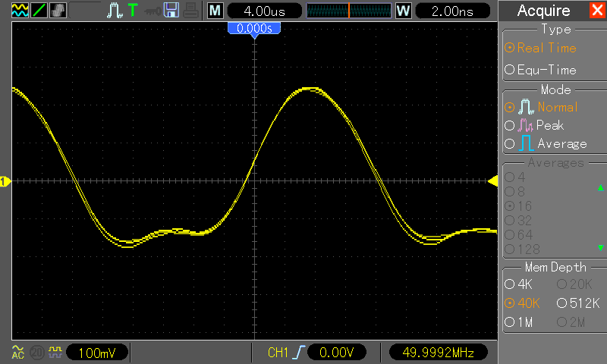Set memory depth to 4K
Screen dimensions: 607x364
pos(519,284)
